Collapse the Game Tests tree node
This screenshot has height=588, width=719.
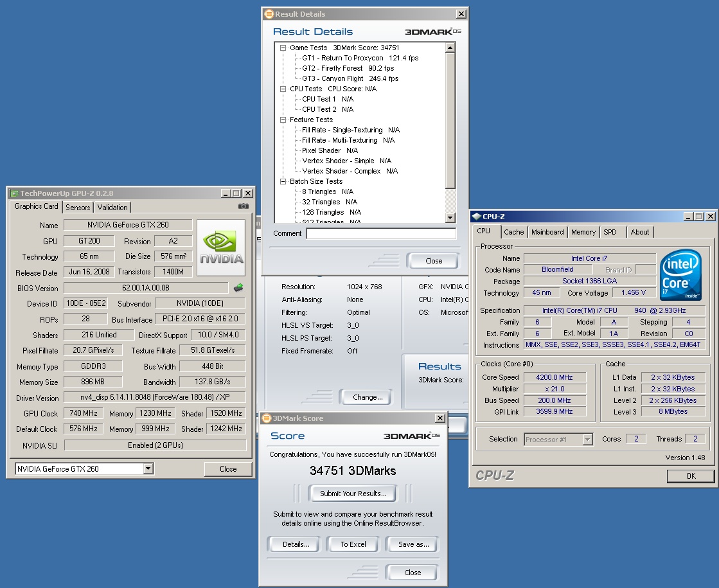click(283, 48)
